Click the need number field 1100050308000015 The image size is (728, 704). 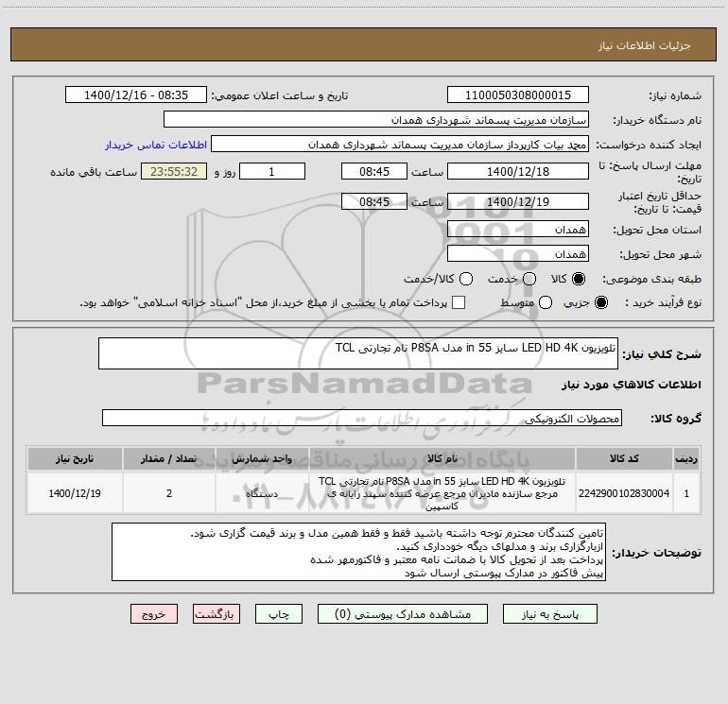click(518, 95)
